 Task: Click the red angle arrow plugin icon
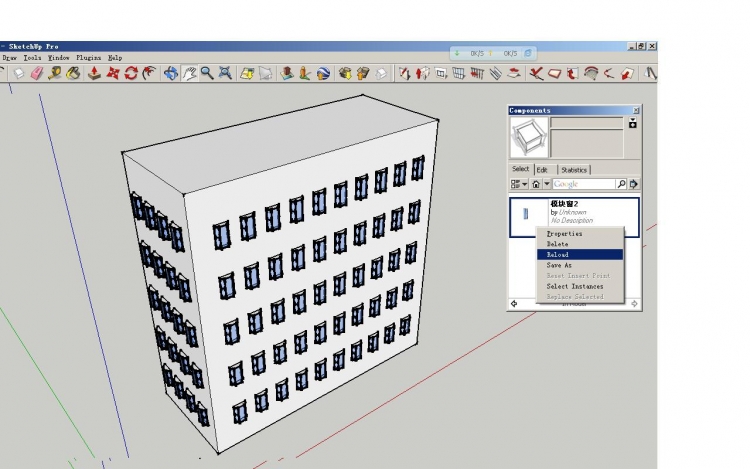point(609,73)
